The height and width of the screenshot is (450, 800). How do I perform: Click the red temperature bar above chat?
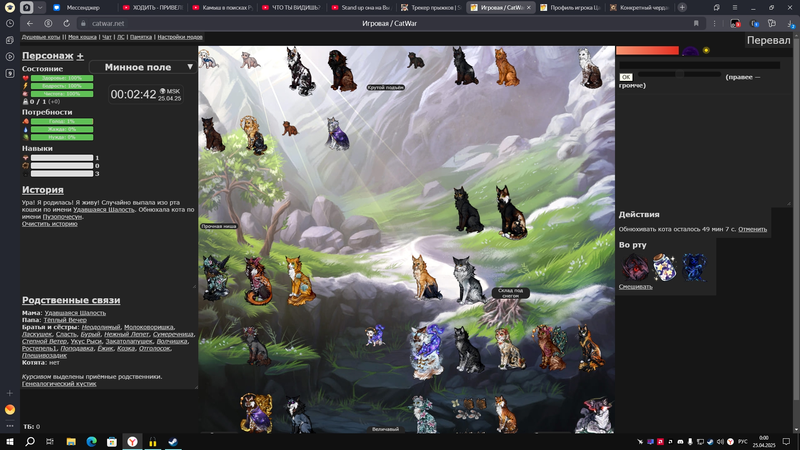tap(647, 51)
